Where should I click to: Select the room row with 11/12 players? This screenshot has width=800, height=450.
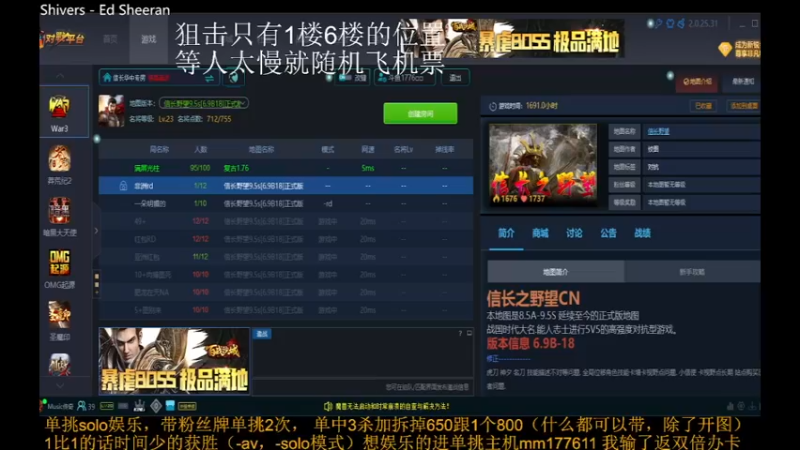pyautogui.click(x=286, y=257)
